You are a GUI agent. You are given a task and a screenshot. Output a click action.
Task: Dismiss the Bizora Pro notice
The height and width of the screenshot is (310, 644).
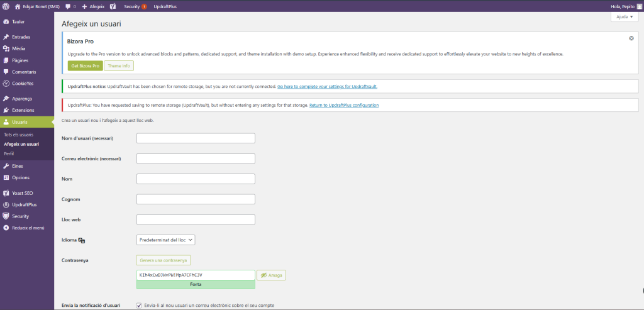631,38
